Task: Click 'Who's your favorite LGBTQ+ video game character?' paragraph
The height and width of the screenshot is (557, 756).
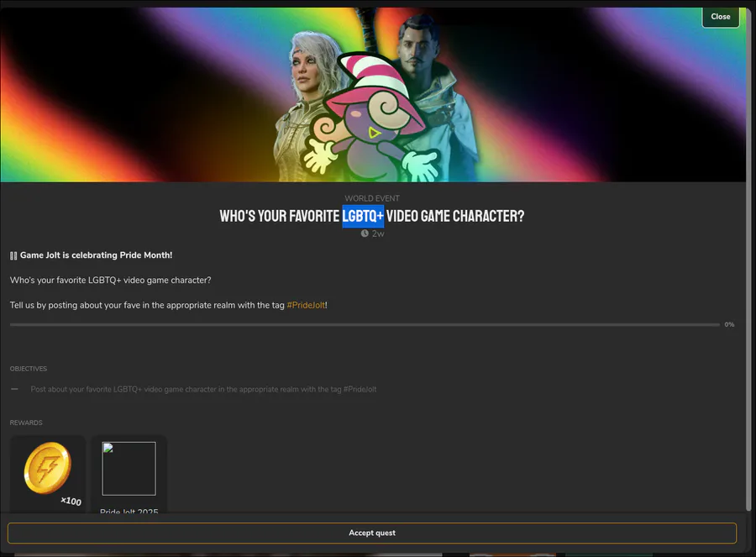Action: pos(110,281)
